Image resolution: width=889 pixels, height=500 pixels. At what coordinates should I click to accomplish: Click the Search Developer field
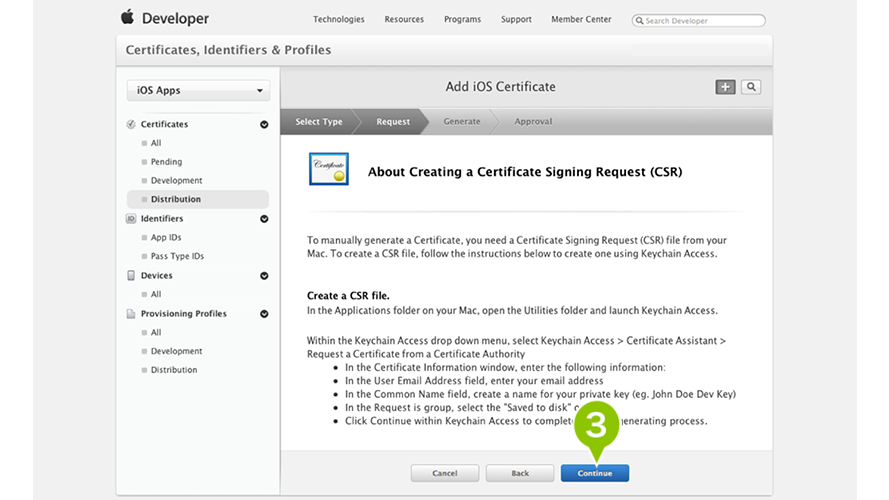click(698, 20)
